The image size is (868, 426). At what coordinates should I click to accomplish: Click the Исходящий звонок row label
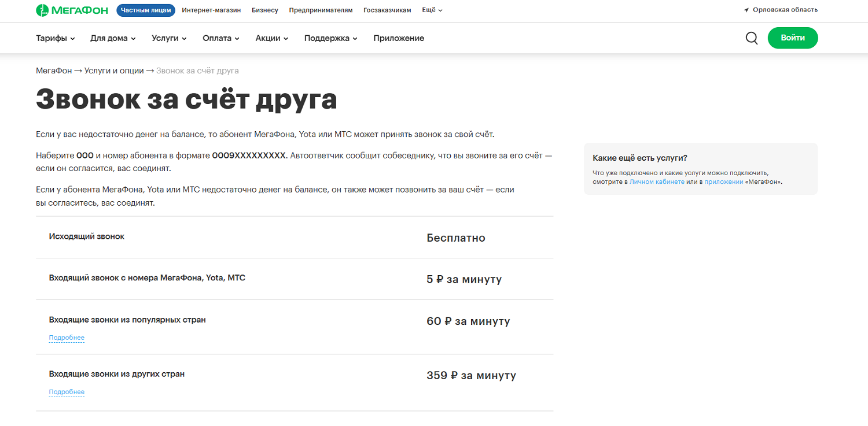(87, 236)
